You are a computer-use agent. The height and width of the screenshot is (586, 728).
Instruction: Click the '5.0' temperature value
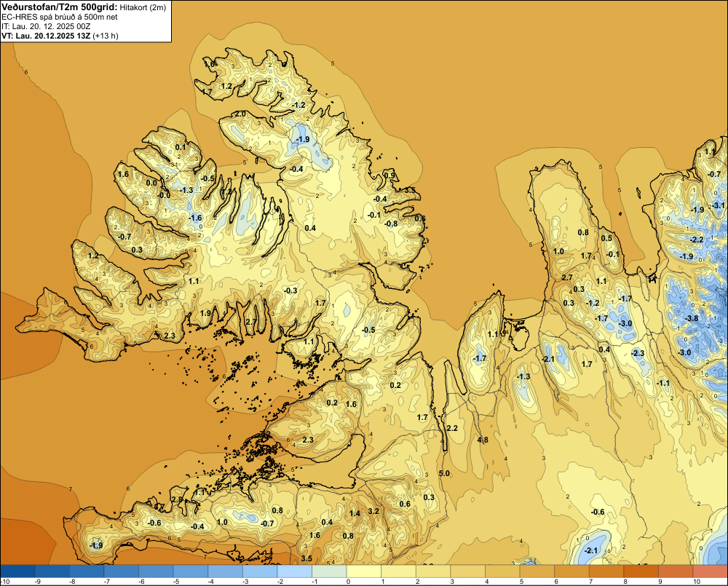point(444,473)
